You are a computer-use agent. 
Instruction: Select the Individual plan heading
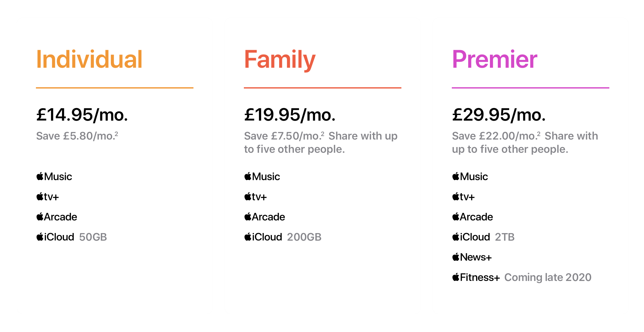[x=89, y=59]
